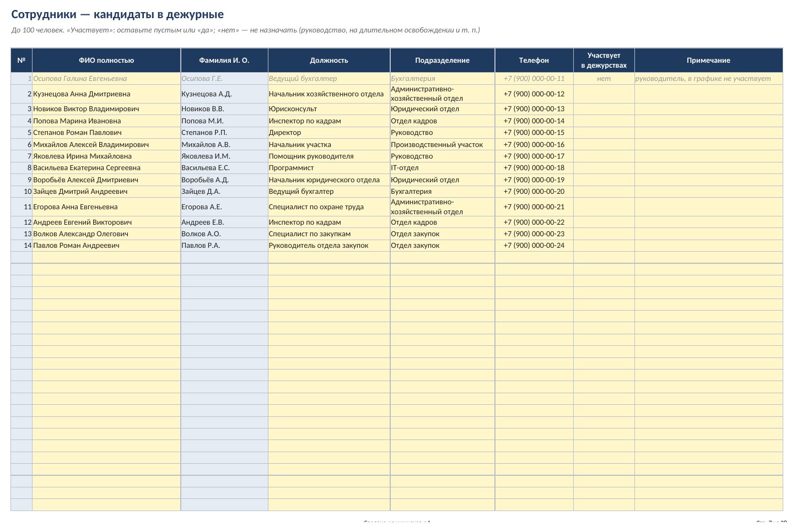797x532 pixels.
Task: Click the cell "Зайцев Дмитрий Андреевич"
Action: (106, 192)
